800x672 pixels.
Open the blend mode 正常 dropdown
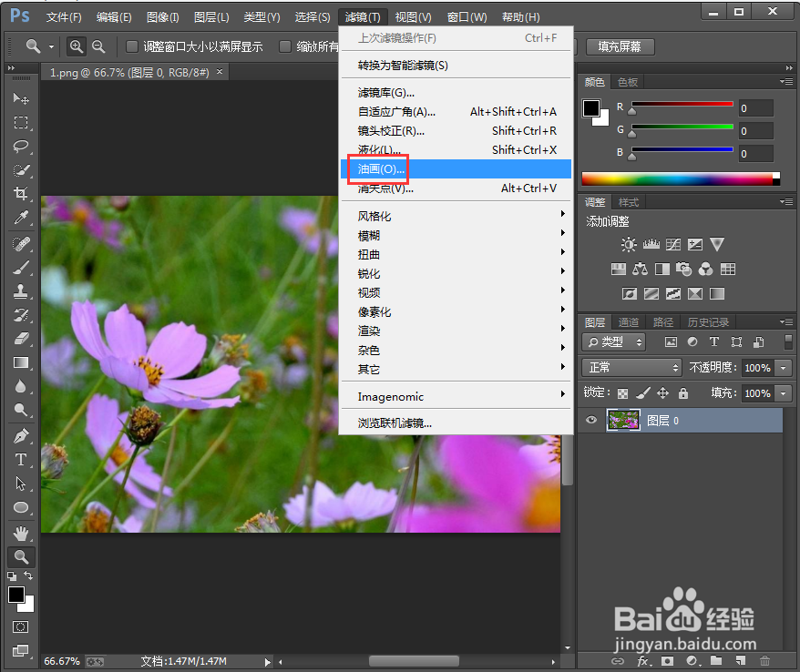631,368
